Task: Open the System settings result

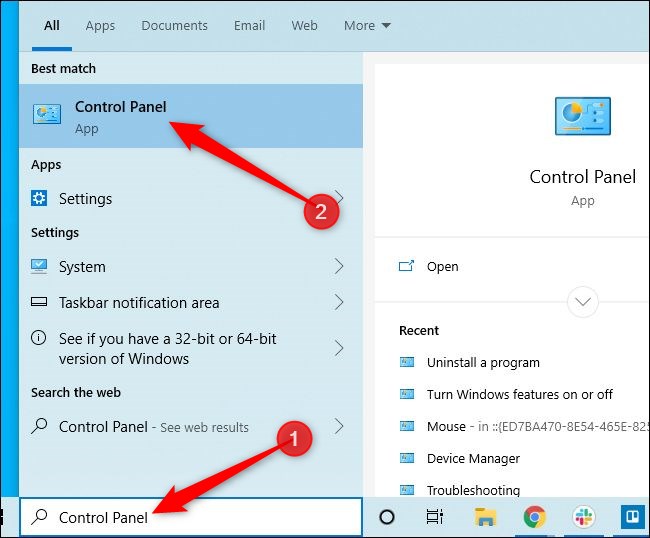Action: click(191, 267)
